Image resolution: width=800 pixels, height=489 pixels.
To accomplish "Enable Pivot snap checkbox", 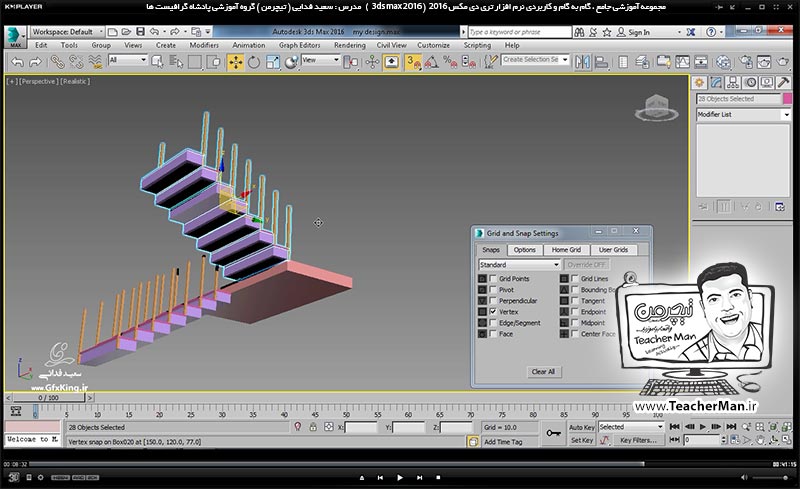I will tap(493, 289).
